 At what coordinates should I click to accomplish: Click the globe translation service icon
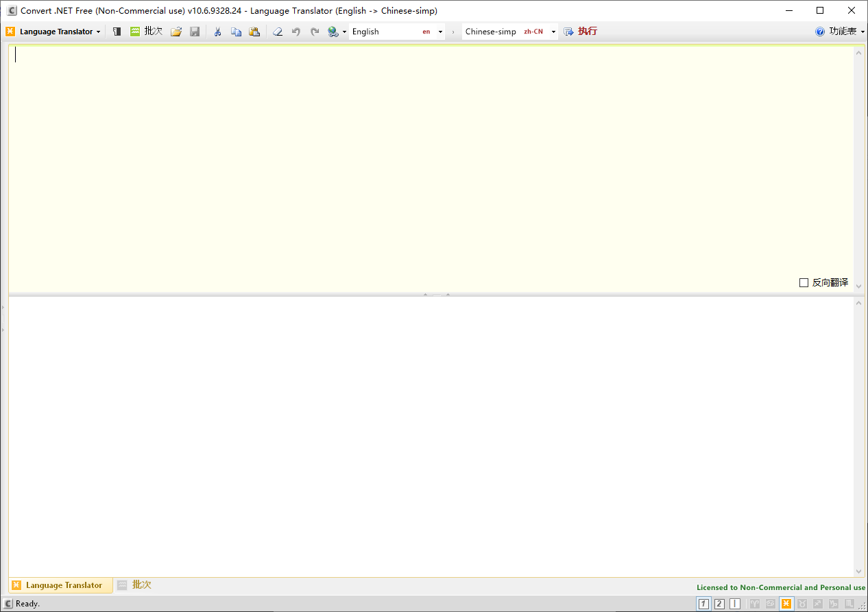pyautogui.click(x=333, y=32)
